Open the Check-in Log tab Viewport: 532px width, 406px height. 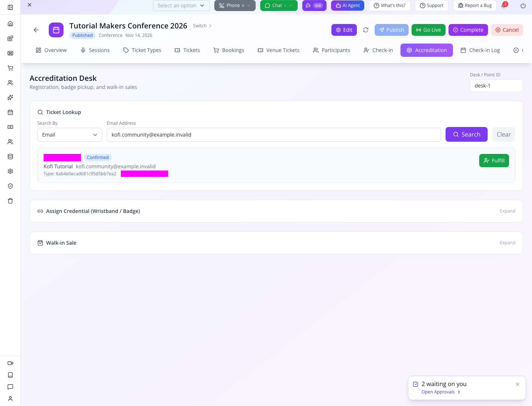[480, 50]
